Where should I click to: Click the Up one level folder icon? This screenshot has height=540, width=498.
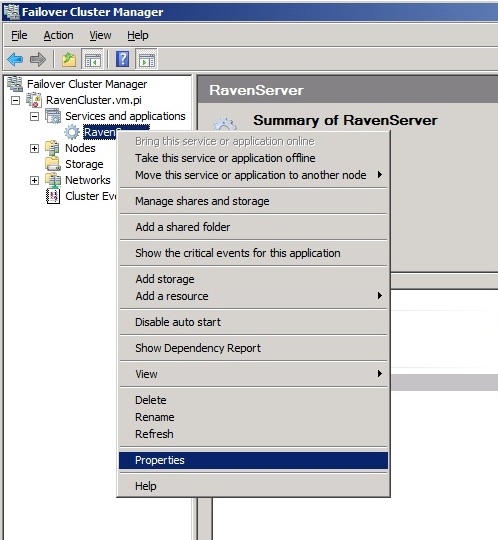69,59
